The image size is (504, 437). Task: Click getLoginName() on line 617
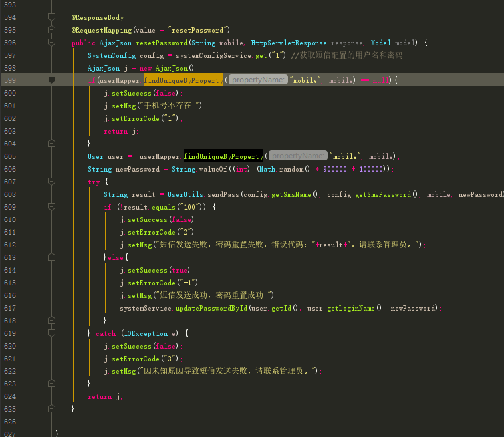point(354,309)
